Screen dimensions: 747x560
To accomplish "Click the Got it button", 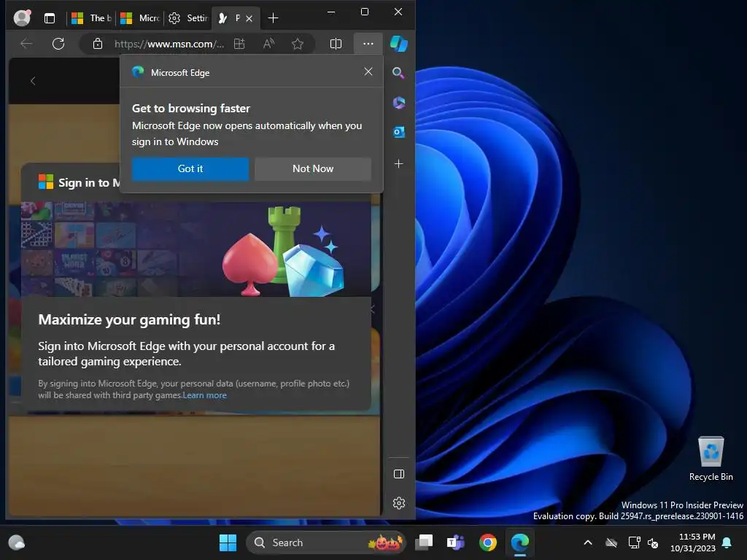I will [190, 168].
